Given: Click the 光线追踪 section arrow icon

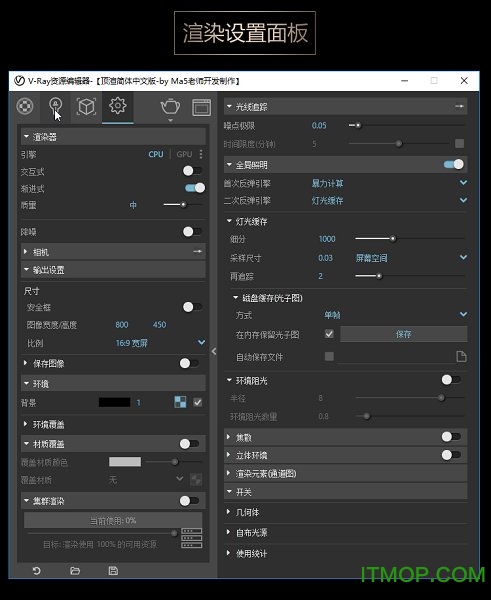Looking at the screenshot, I should click(x=460, y=106).
